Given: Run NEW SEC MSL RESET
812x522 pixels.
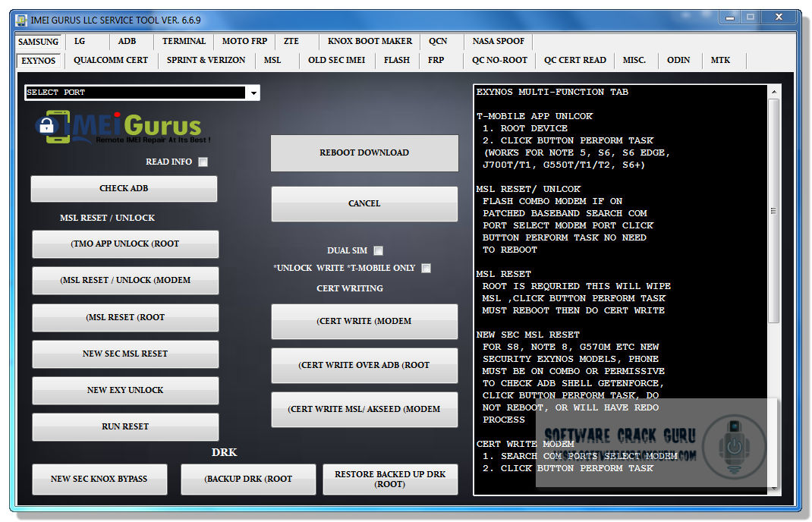Looking at the screenshot, I should [125, 354].
